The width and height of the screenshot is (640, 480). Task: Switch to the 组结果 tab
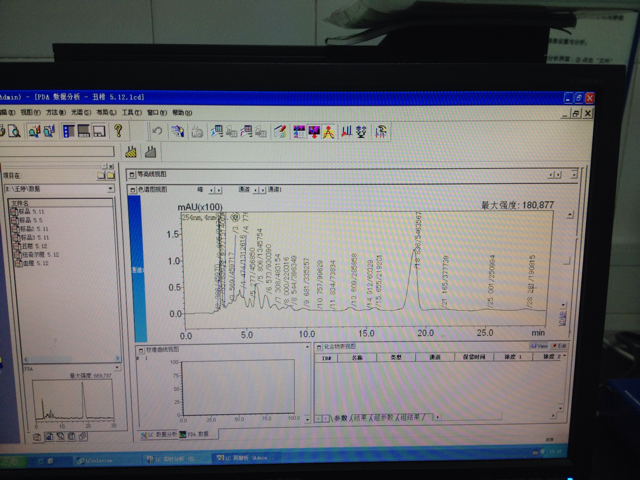[410, 417]
